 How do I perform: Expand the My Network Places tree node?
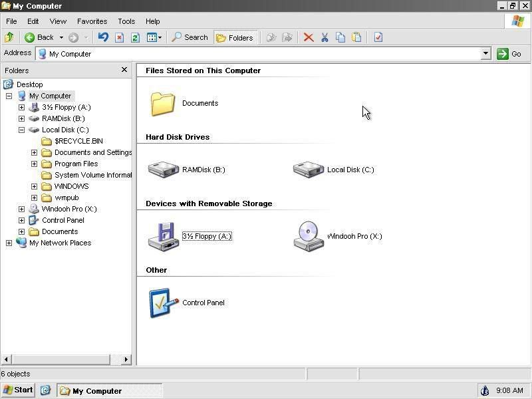(9, 243)
